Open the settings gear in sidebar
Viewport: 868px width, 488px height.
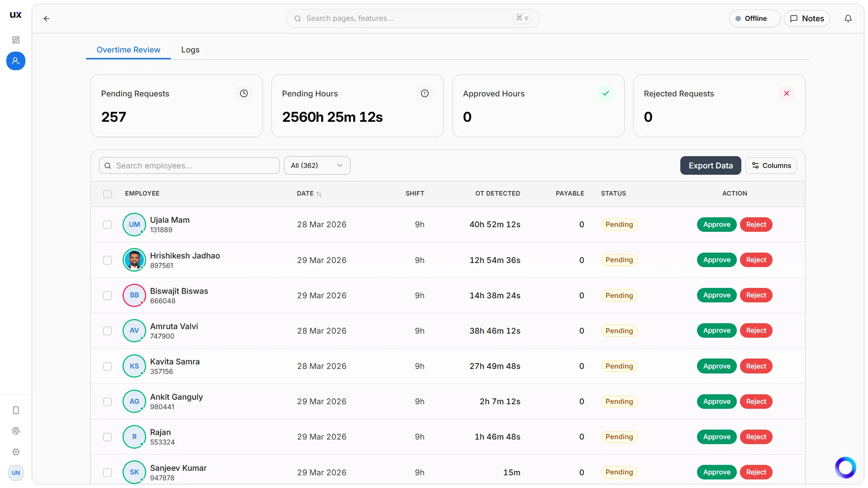click(16, 452)
